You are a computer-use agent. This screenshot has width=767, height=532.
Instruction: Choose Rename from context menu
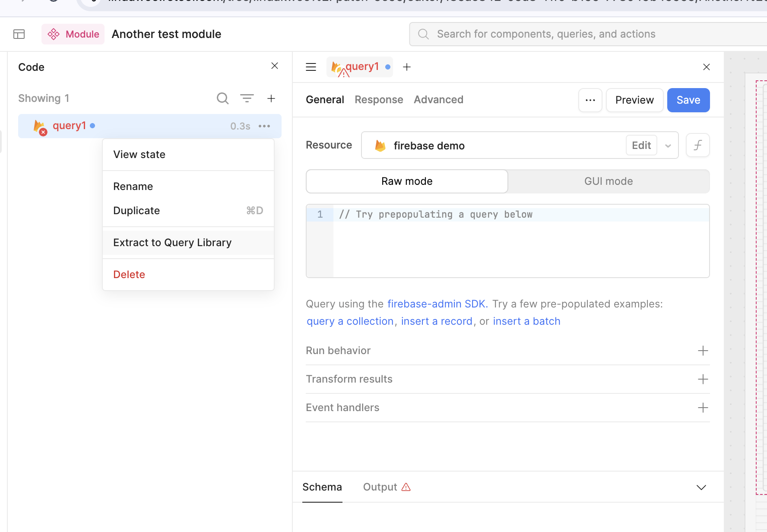coord(188,187)
